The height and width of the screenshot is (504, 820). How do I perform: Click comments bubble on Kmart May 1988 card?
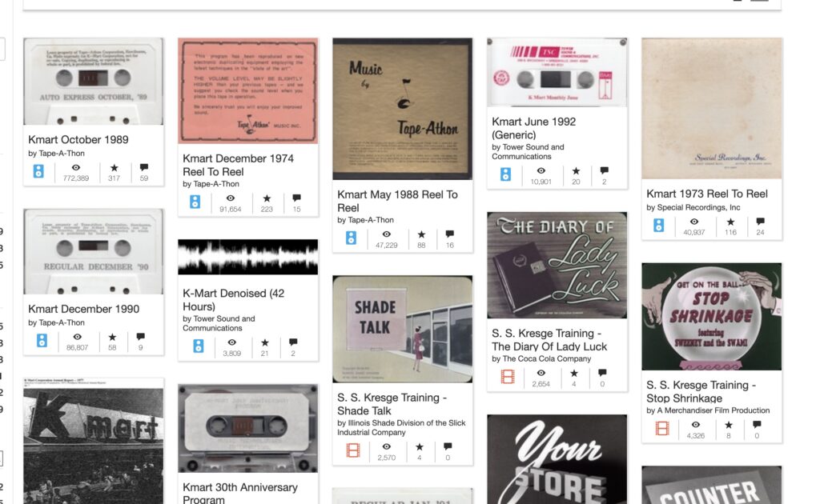[x=450, y=234]
